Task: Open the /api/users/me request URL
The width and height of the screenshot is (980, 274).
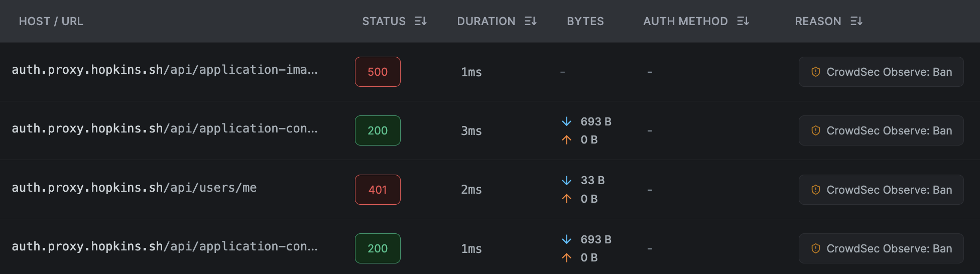Action: (134, 188)
